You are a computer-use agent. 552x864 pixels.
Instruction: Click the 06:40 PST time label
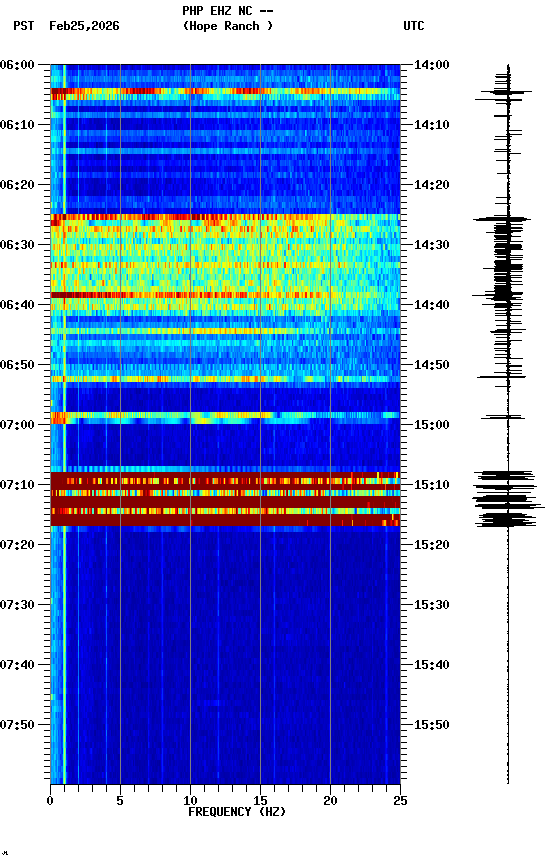[x=17, y=305]
